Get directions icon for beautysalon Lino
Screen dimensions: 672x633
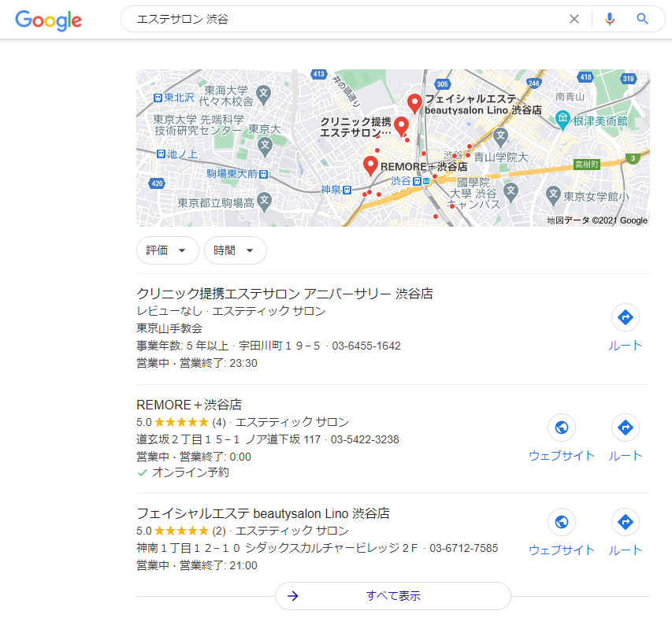626,522
